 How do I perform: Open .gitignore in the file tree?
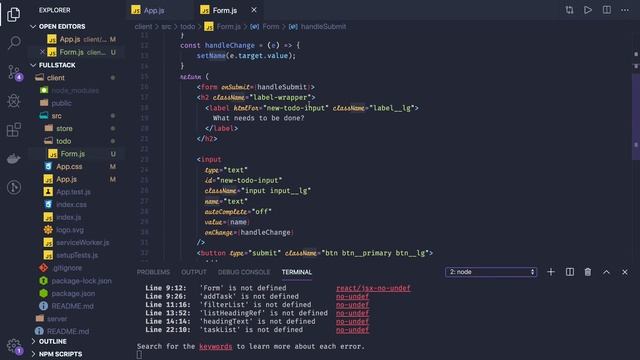(67, 268)
